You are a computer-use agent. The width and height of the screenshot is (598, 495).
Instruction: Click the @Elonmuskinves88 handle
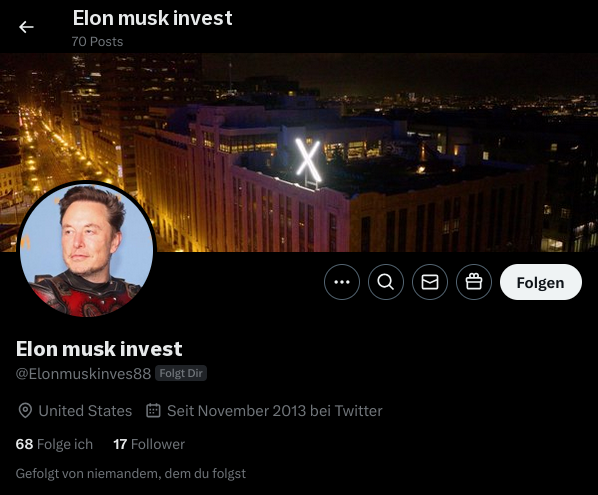click(83, 373)
